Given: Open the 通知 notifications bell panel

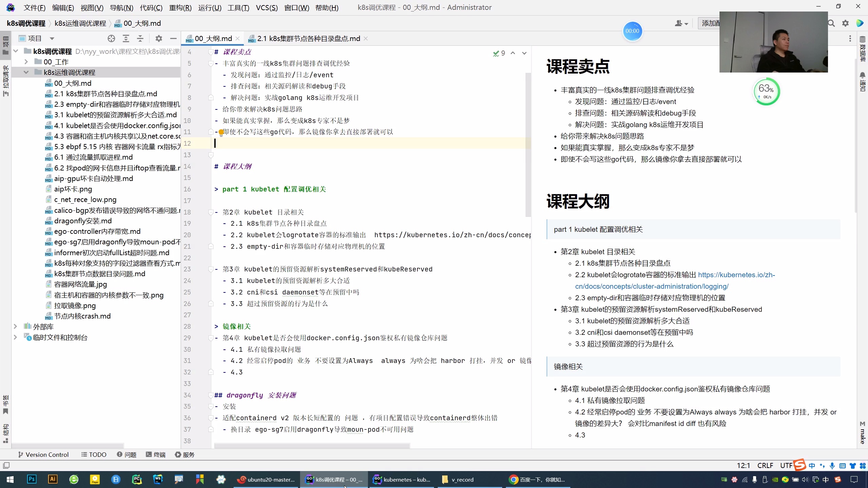Looking at the screenshot, I should pos(862,78).
